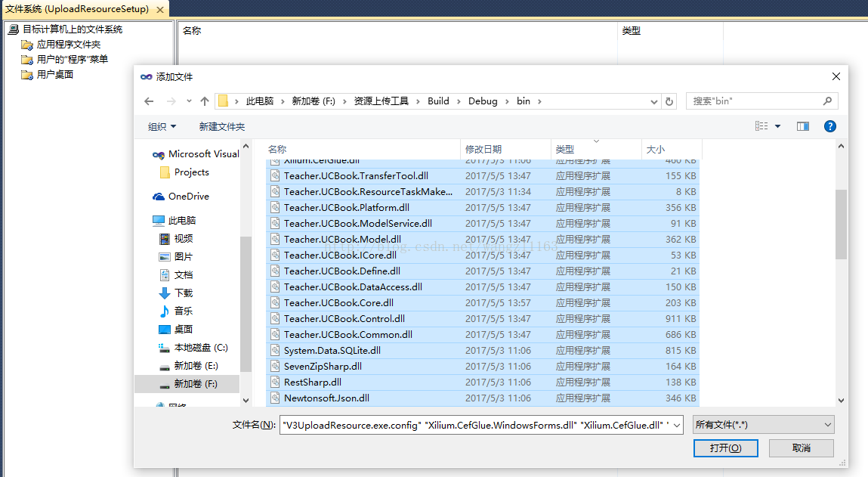Expand address bar history dropdown
The image size is (868, 477).
653,101
